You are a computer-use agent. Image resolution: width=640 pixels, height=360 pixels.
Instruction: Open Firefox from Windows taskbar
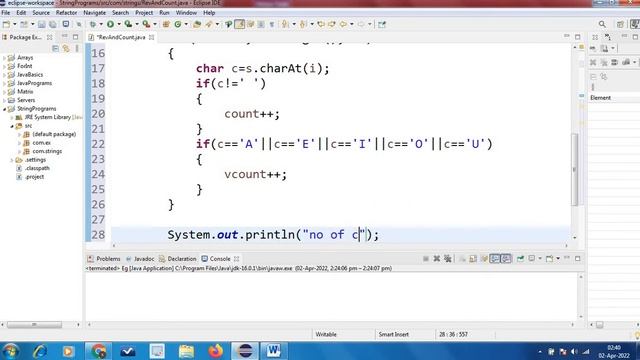click(x=216, y=351)
